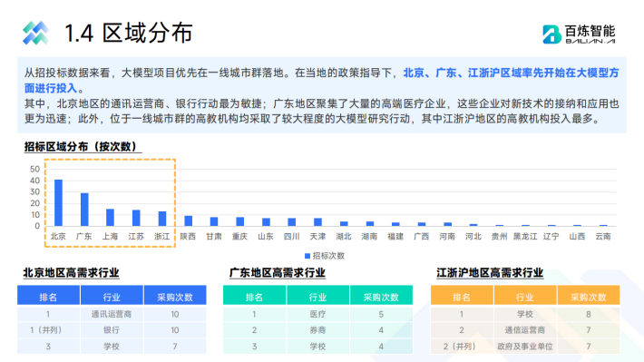Click the 浙江 axis label

[x=161, y=236]
